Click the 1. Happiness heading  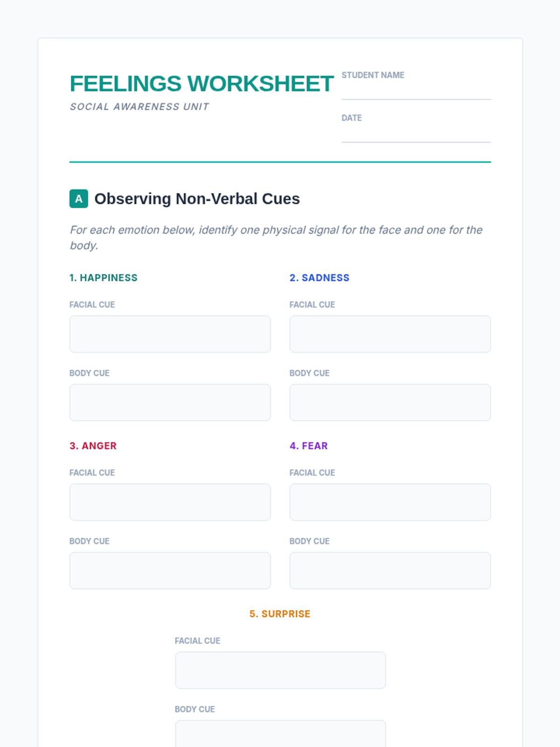click(104, 278)
